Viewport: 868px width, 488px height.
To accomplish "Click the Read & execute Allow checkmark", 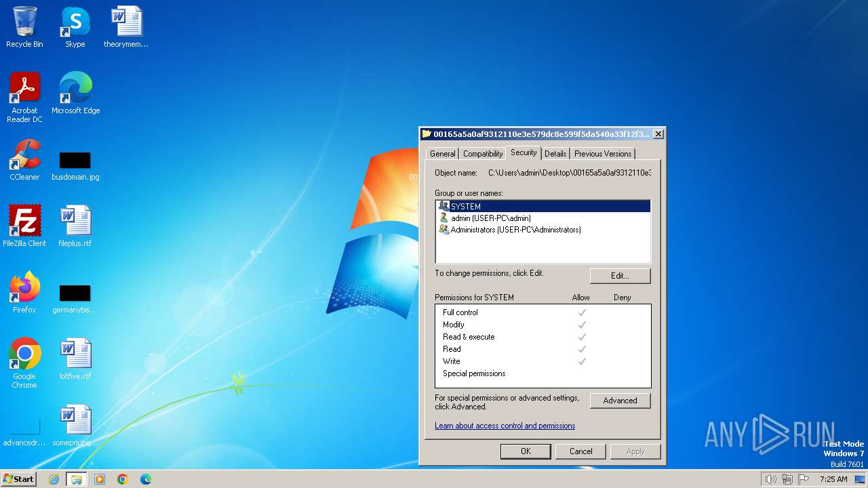I will tap(581, 337).
